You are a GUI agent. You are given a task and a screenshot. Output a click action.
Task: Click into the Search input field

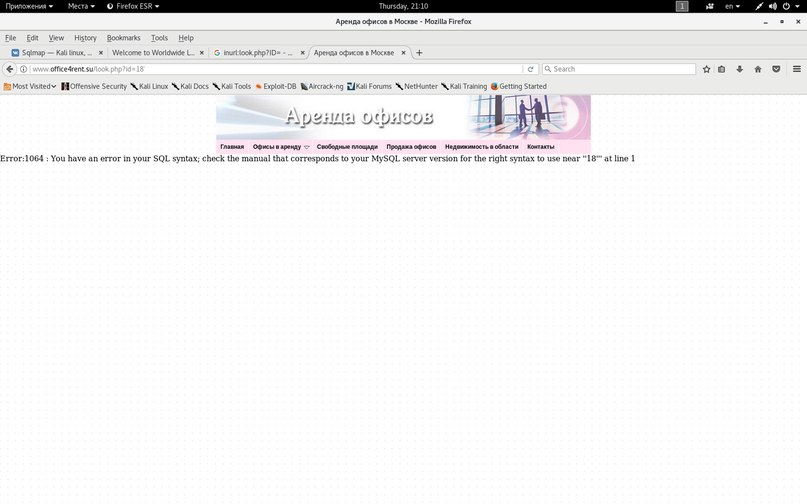point(620,69)
